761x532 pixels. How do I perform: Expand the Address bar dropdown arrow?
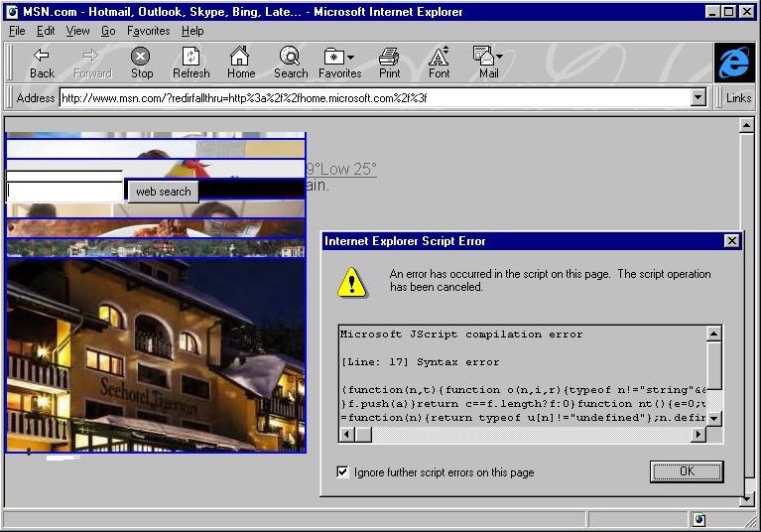698,97
